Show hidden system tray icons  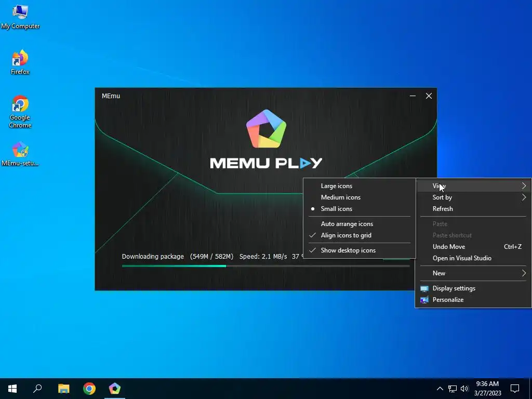(x=440, y=389)
